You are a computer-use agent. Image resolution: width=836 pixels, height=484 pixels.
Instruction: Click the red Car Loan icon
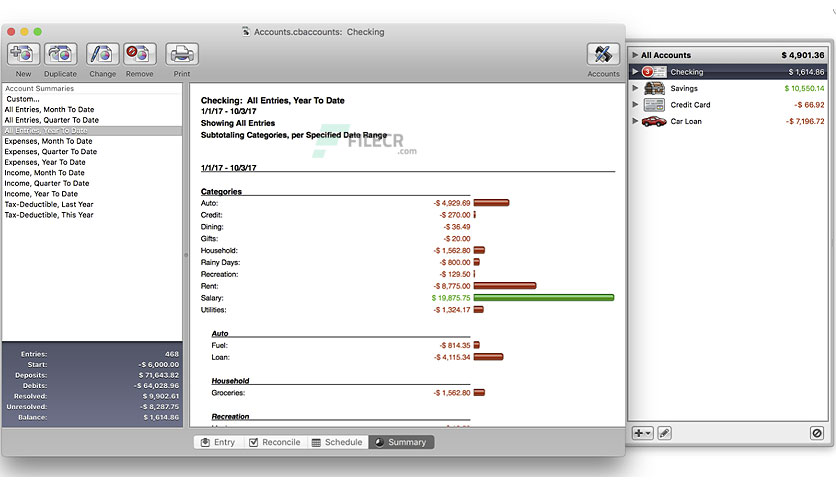654,122
